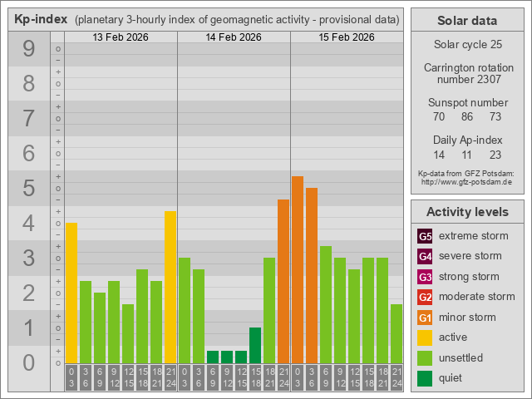The image size is (532, 399).
Task: Select the G4 severe storm badge
Action: click(425, 256)
